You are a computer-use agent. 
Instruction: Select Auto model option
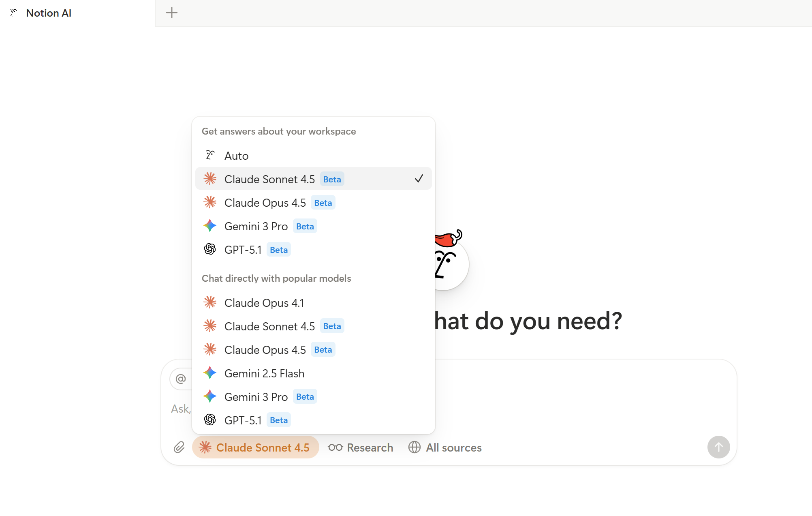pyautogui.click(x=237, y=156)
